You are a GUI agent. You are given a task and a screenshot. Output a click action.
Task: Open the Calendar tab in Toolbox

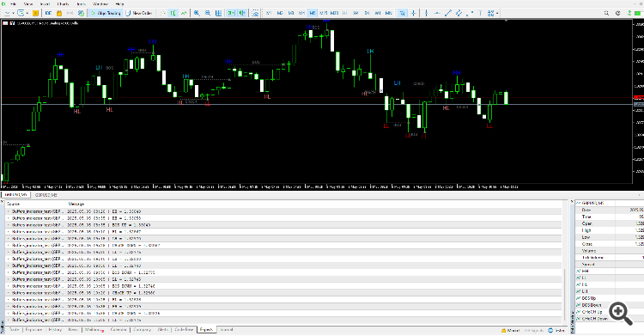pyautogui.click(x=118, y=330)
